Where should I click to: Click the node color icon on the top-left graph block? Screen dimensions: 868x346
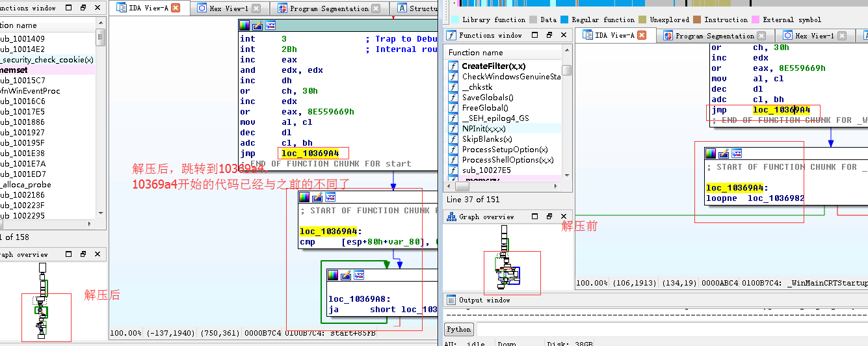point(244,25)
